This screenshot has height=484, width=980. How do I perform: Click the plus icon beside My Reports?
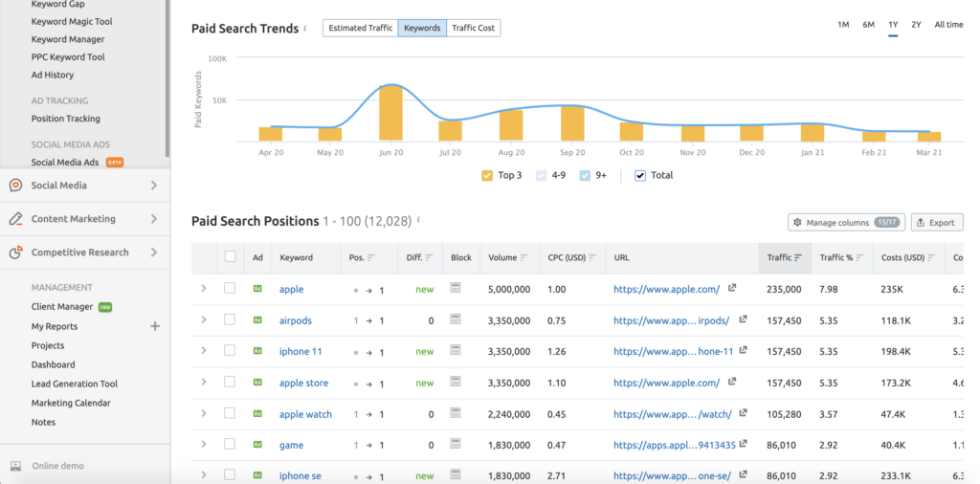pyautogui.click(x=155, y=326)
